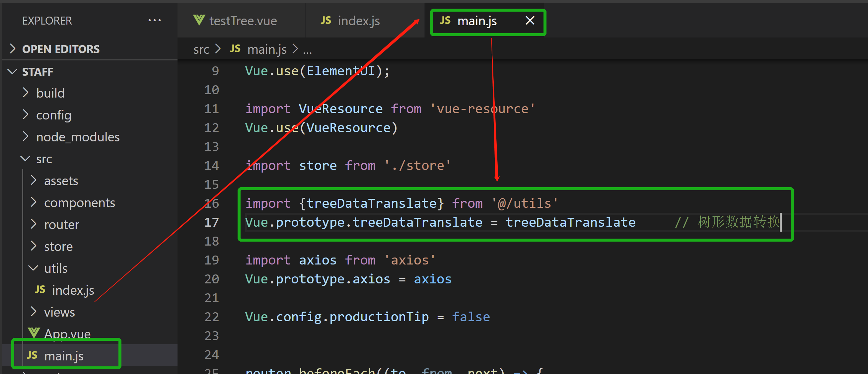The height and width of the screenshot is (374, 868).
Task: Select the router folder in Explorer
Action: point(62,224)
